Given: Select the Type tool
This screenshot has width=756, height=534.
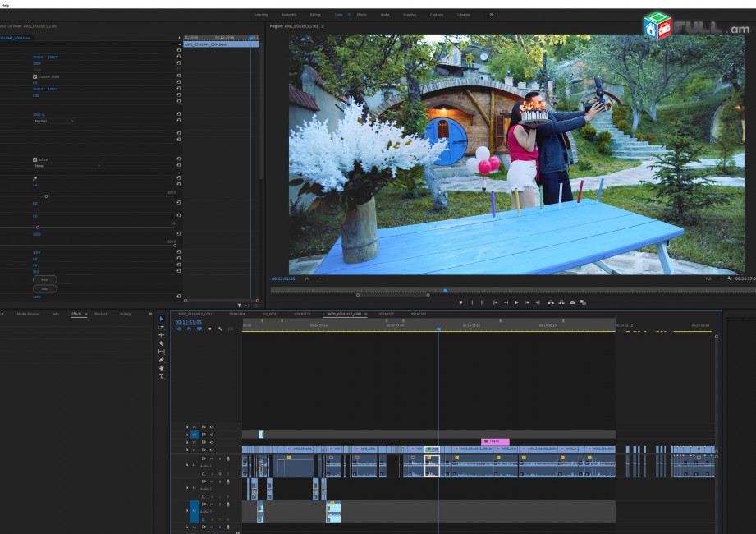Looking at the screenshot, I should click(162, 376).
